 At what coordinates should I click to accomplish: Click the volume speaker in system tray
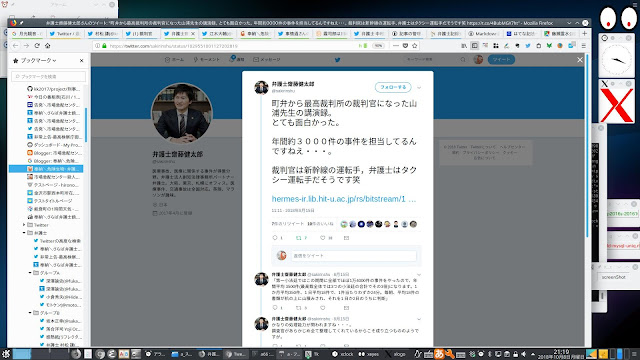pos(524,354)
